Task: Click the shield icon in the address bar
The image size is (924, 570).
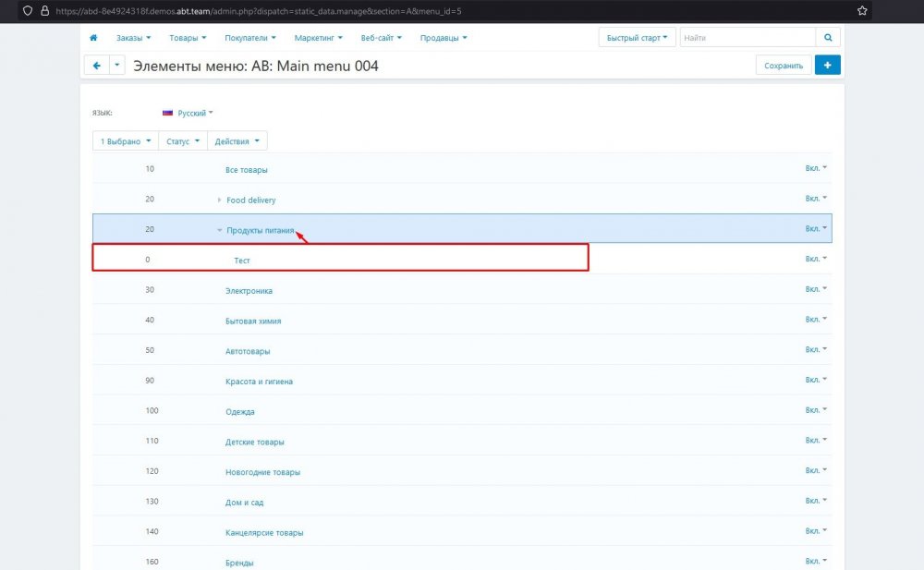Action: click(x=27, y=10)
